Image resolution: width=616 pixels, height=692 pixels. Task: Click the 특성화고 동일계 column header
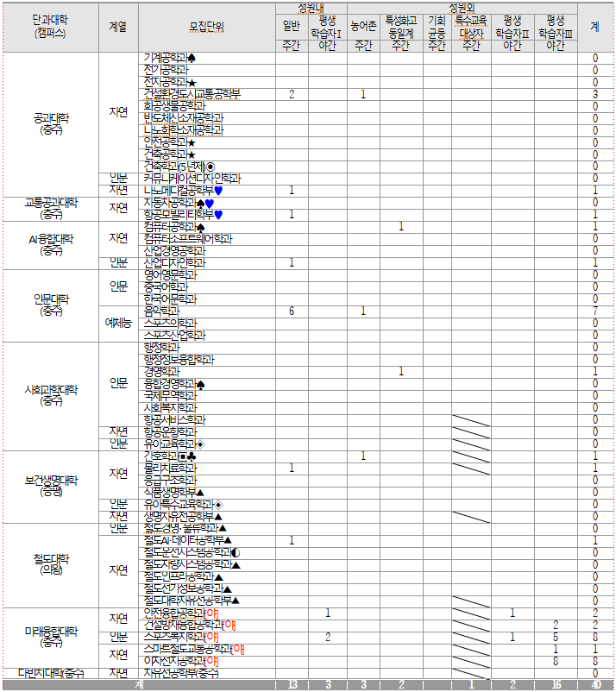pyautogui.click(x=401, y=27)
